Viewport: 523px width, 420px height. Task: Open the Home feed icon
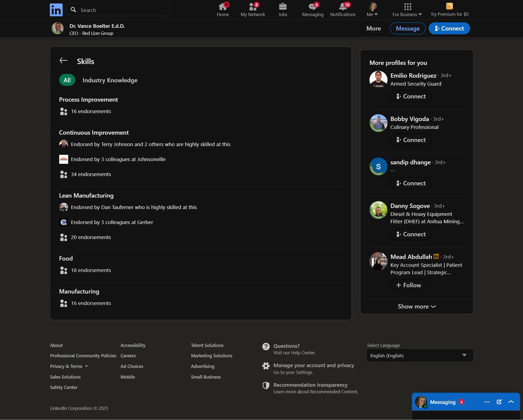[223, 7]
